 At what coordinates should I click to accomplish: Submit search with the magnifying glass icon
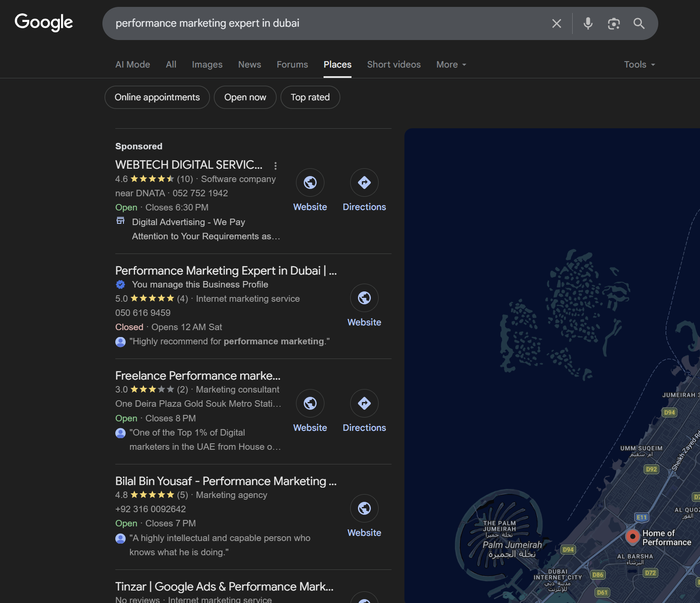[x=639, y=23]
